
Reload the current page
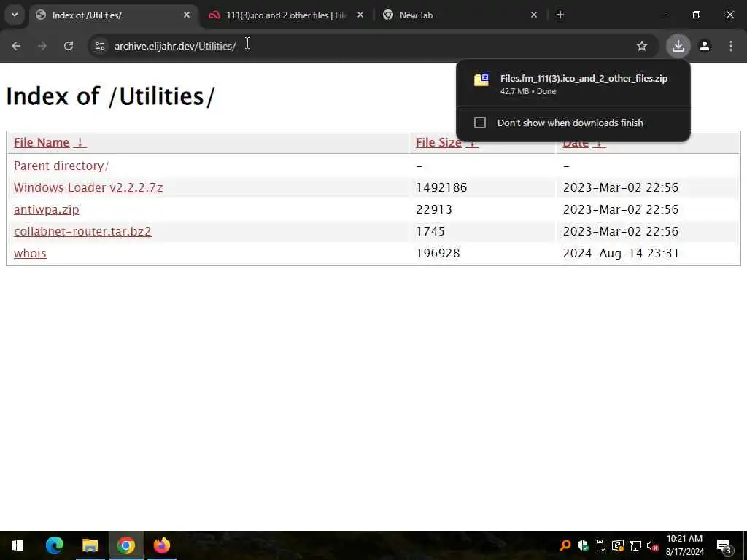click(69, 46)
